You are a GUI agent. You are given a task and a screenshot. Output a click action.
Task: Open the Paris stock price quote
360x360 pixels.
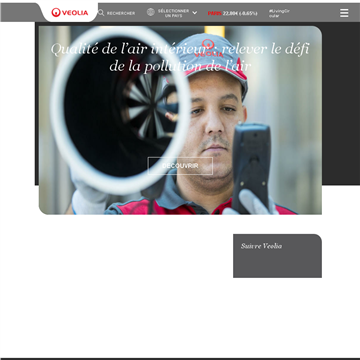pyautogui.click(x=232, y=13)
